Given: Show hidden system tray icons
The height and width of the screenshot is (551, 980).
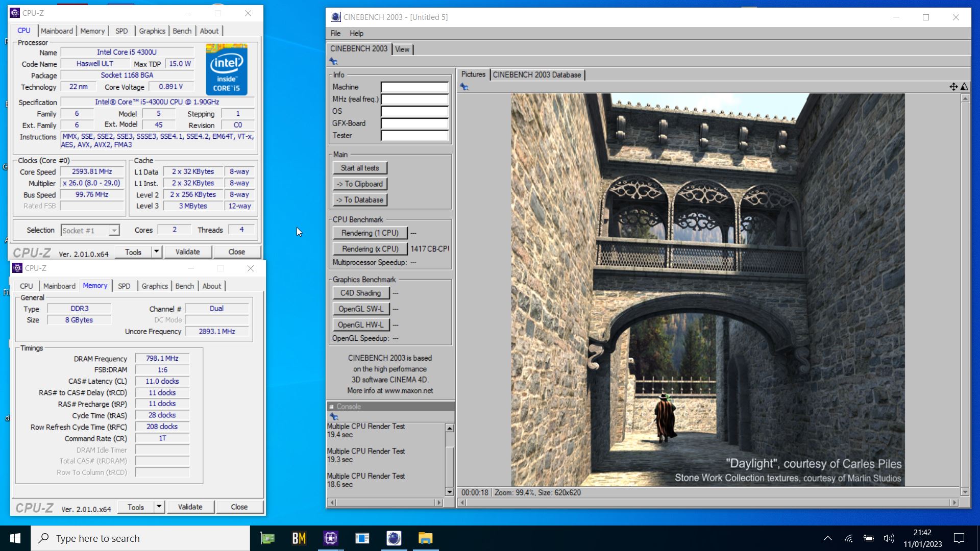Looking at the screenshot, I should (828, 538).
